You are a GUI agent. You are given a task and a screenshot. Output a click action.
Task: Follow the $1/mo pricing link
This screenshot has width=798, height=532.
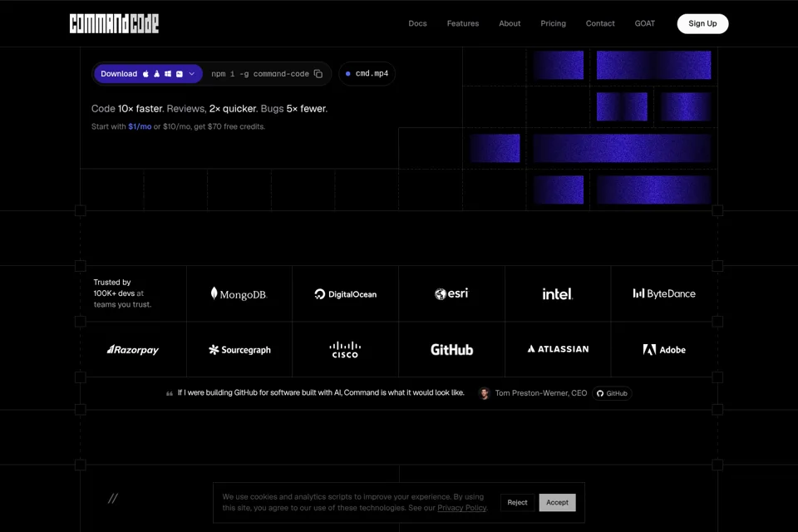point(140,126)
